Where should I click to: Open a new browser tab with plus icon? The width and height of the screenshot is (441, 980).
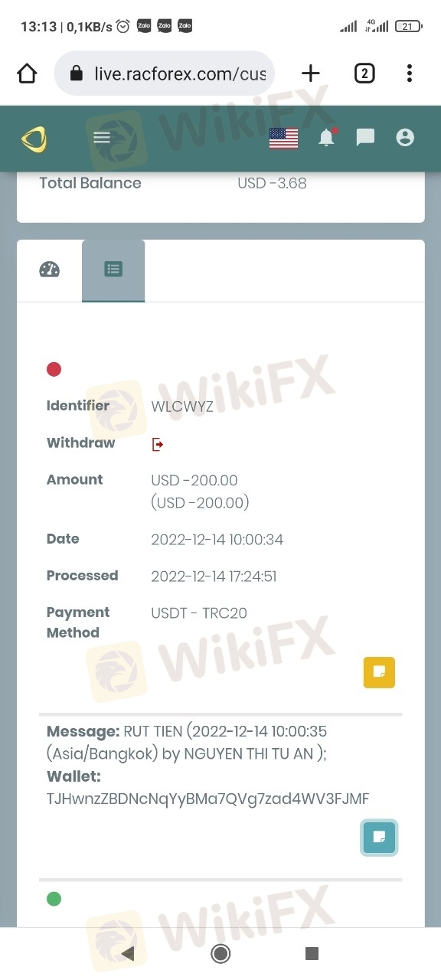click(x=310, y=73)
